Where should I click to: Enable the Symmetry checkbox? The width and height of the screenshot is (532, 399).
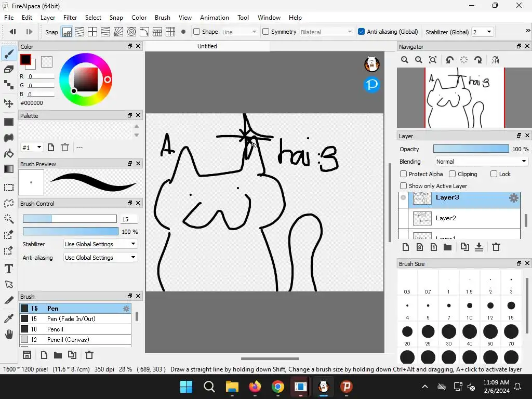(x=265, y=32)
